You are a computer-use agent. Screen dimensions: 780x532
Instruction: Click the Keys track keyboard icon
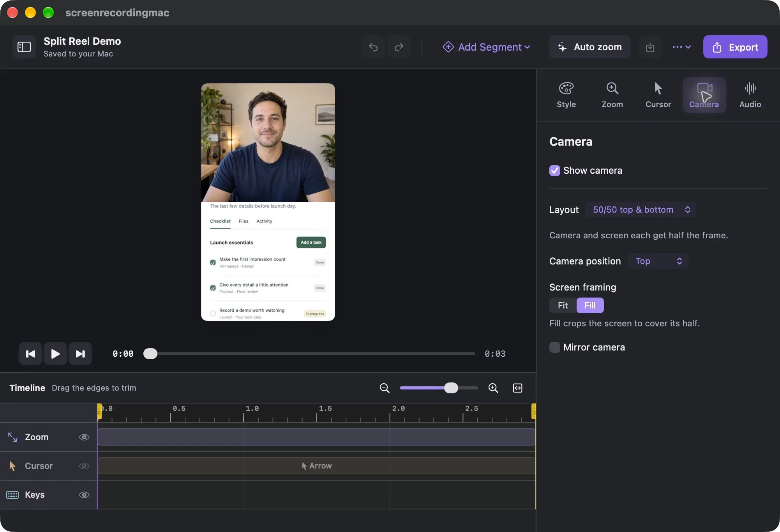[12, 495]
